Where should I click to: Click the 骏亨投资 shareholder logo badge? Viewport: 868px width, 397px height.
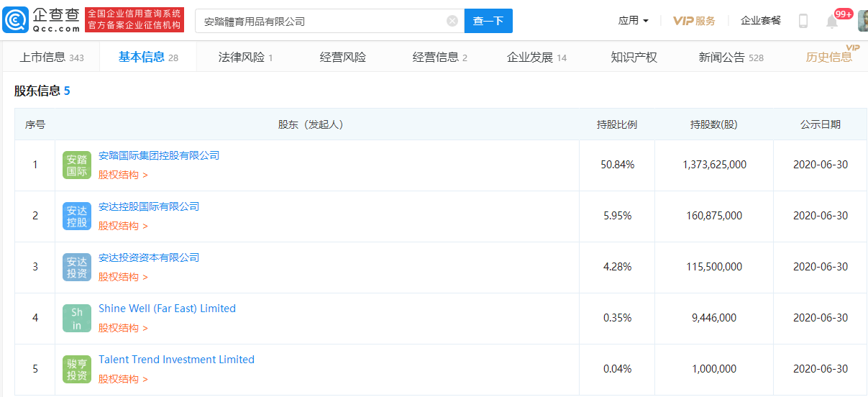pyautogui.click(x=77, y=370)
